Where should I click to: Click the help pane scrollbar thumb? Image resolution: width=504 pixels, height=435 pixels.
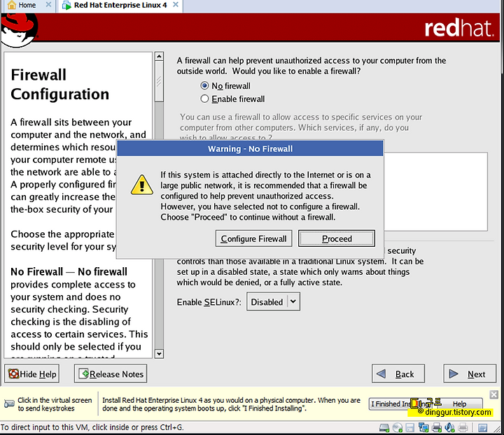(159, 82)
